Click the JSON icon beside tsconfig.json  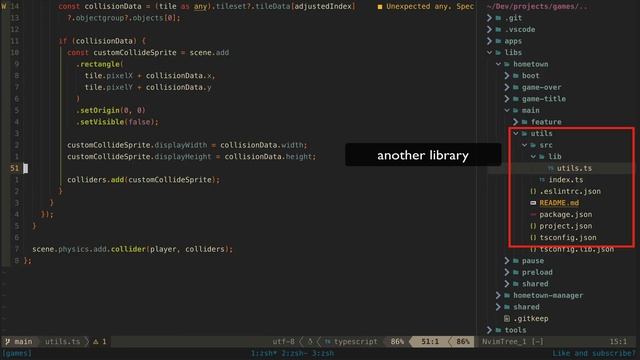[x=533, y=237]
